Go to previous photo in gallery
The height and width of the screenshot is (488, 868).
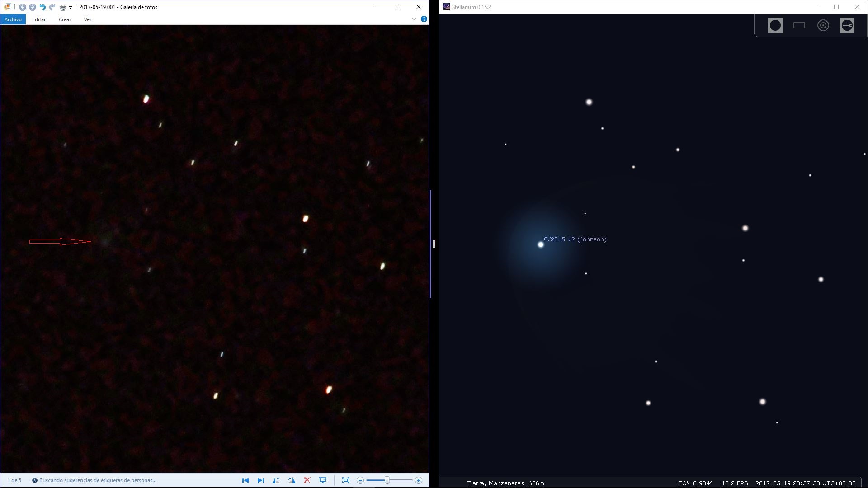(x=245, y=480)
